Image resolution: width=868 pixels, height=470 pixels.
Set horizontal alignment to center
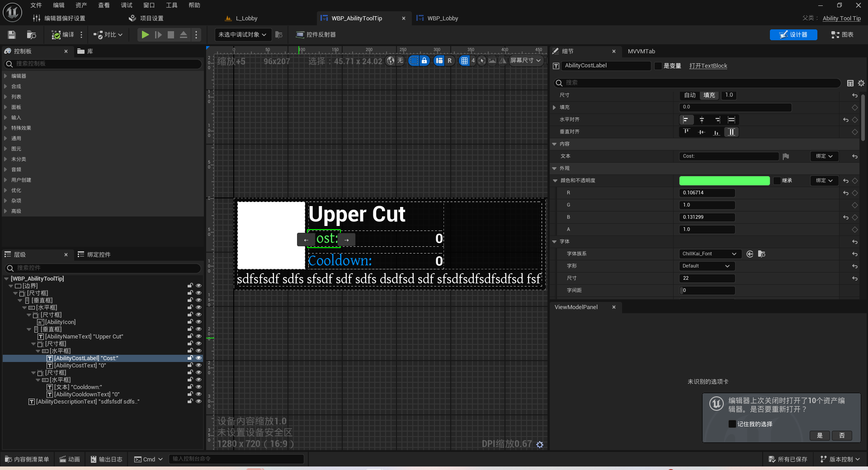point(702,120)
